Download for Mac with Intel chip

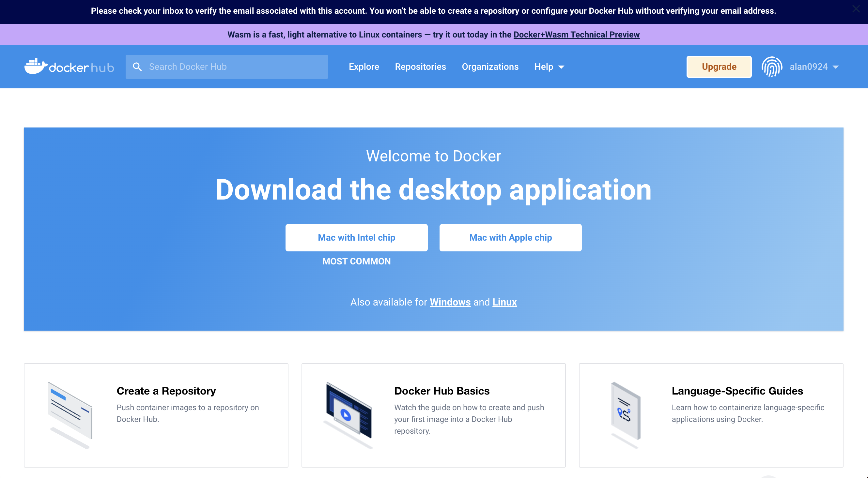[x=356, y=237]
